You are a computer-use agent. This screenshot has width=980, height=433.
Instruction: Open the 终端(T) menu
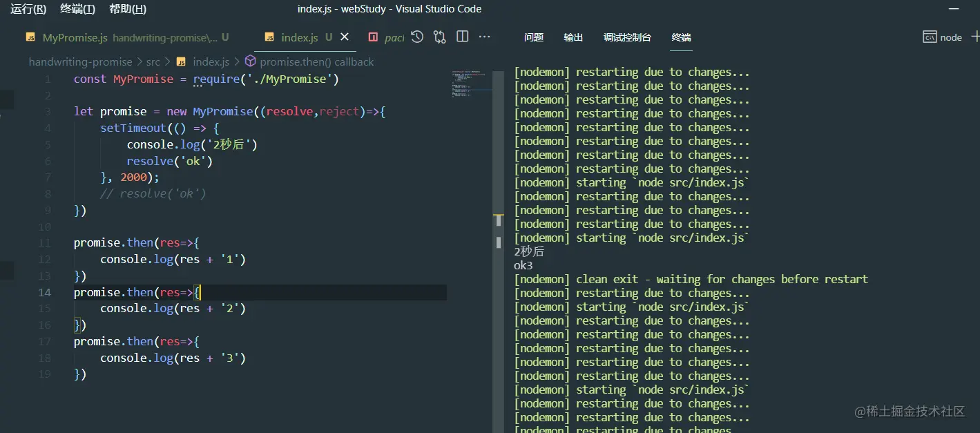(77, 9)
